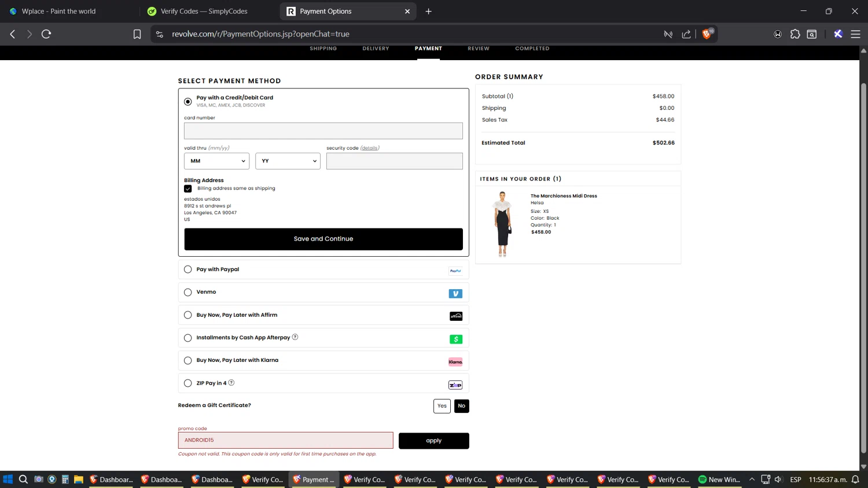Click the Estimated Total $502.66 value
Viewport: 868px width, 488px height.
tap(663, 143)
